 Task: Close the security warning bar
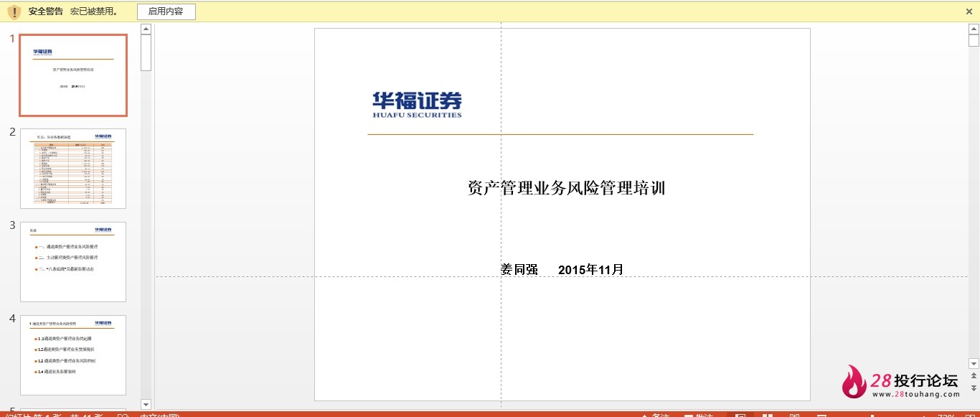coord(969,11)
